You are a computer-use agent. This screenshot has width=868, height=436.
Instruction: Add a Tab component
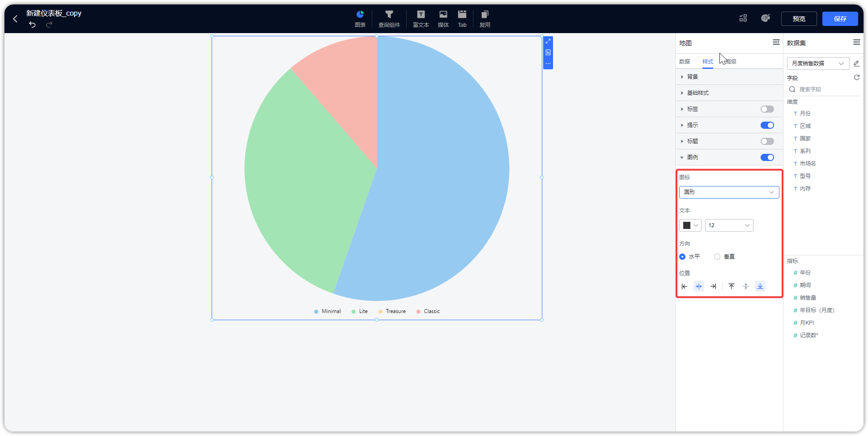tap(462, 19)
